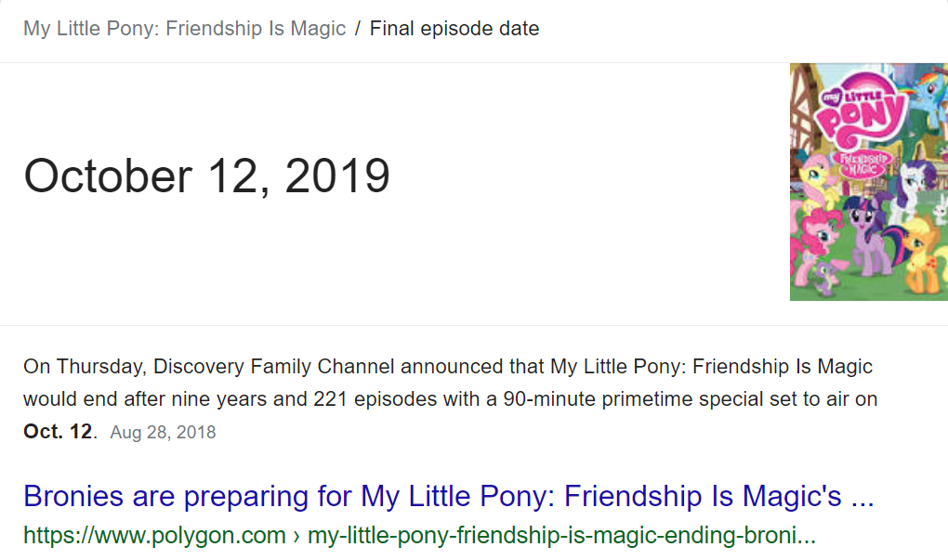
Task: Select the October 12, 2019 answer heading
Action: (x=206, y=176)
